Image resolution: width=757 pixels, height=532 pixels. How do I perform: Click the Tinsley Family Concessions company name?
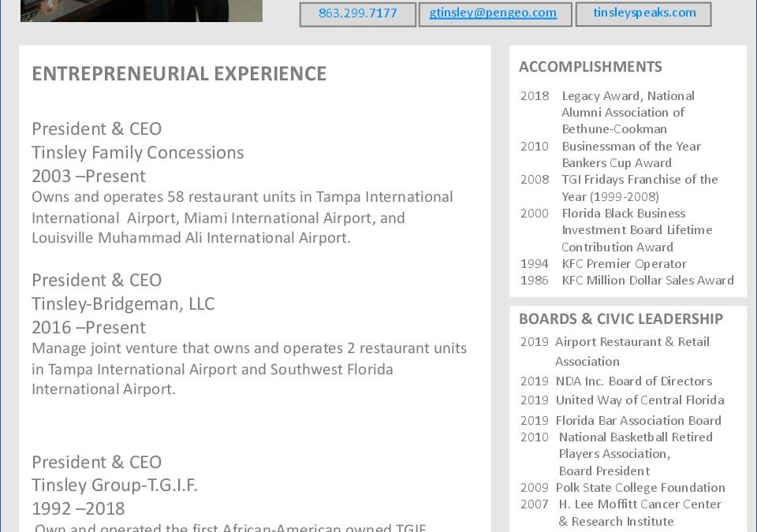point(138,152)
